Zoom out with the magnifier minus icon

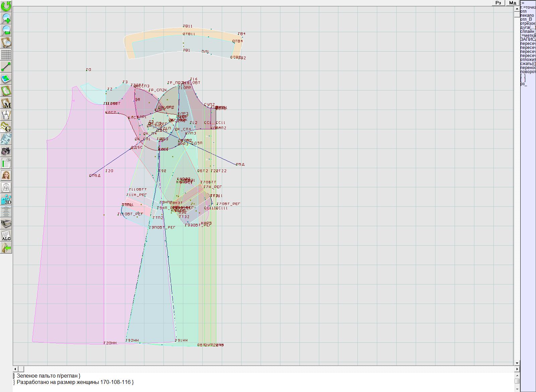point(6,30)
